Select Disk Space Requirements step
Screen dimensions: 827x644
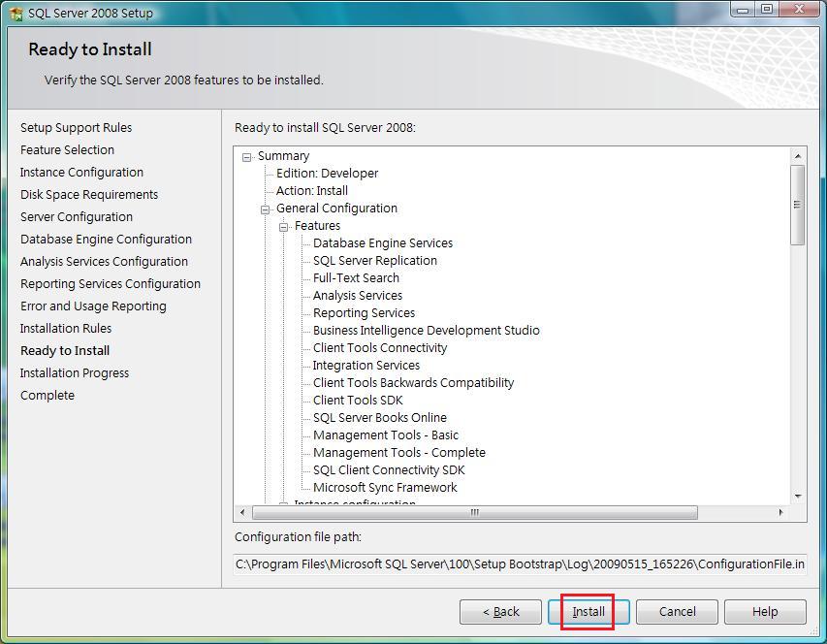tap(89, 195)
